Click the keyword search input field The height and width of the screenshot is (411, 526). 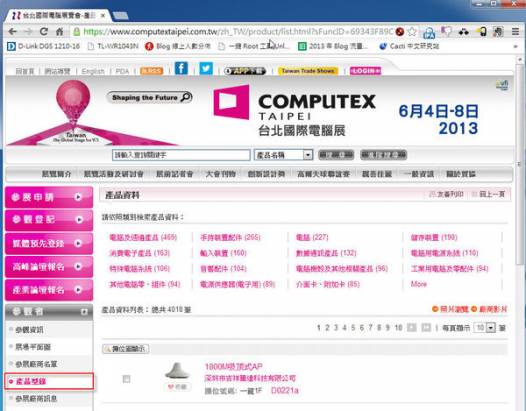tap(181, 155)
